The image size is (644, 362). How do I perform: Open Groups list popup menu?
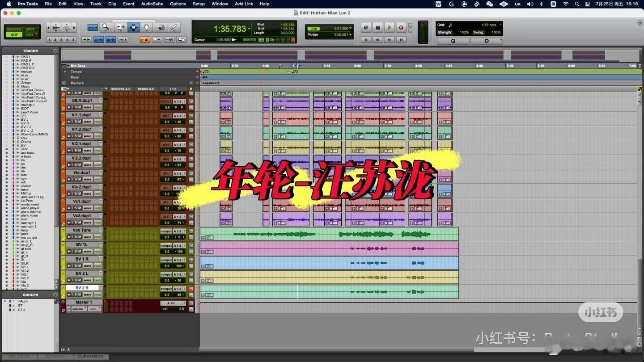pos(55,295)
